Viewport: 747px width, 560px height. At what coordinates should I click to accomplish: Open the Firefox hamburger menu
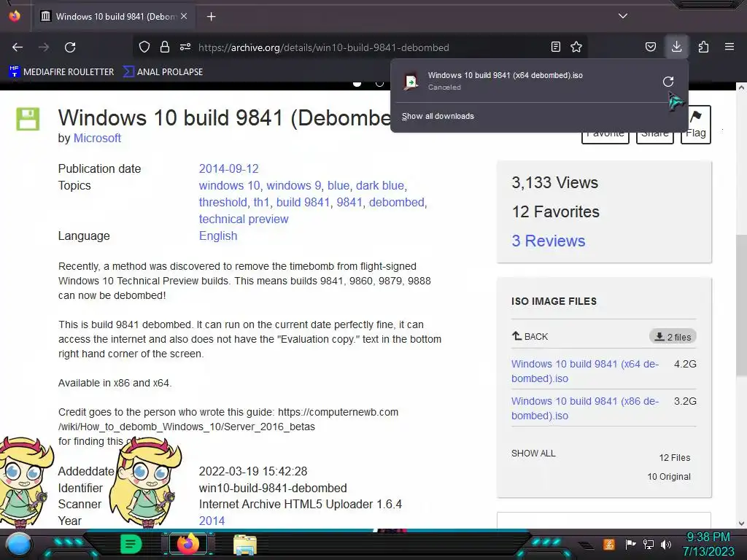coord(729,47)
